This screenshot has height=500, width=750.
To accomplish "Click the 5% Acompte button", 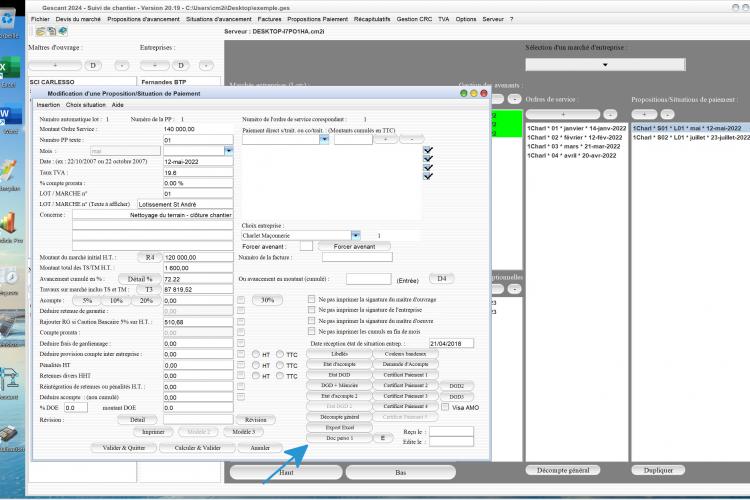I will [87, 300].
